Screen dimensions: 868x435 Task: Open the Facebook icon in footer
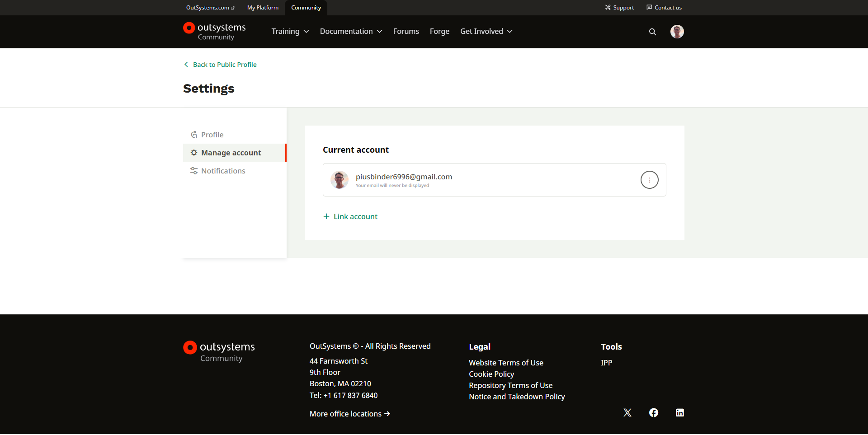click(653, 413)
